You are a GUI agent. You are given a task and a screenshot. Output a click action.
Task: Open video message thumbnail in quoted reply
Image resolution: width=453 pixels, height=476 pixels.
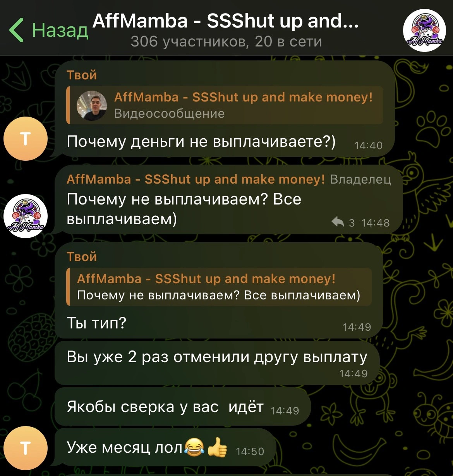pyautogui.click(x=92, y=105)
